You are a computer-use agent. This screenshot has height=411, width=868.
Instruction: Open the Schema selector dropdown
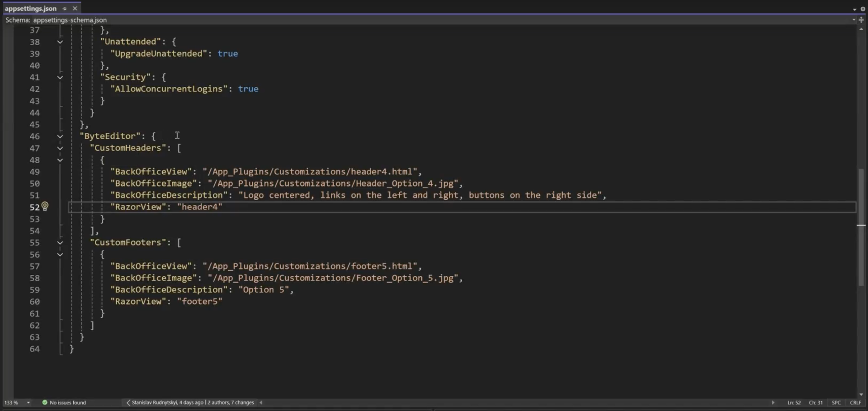[854, 20]
